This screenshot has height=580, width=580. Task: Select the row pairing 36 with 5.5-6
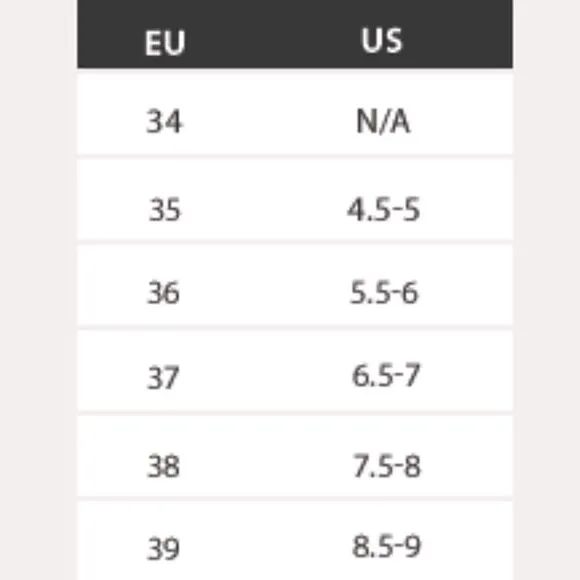[295, 286]
